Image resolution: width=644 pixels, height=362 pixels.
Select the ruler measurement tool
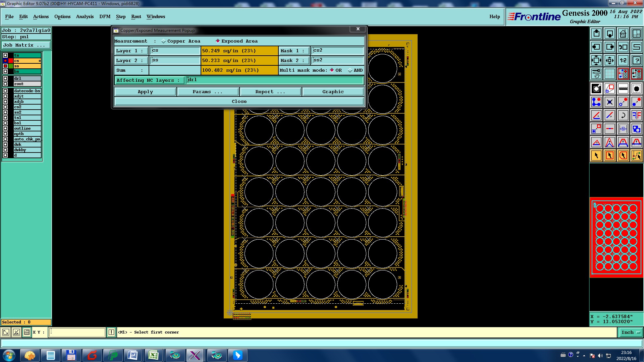pyautogui.click(x=623, y=88)
